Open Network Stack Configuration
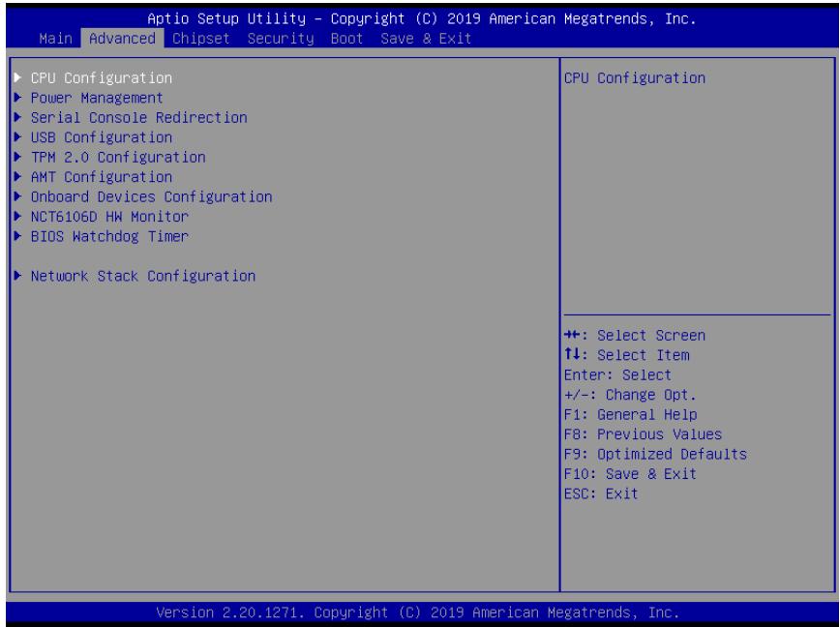Viewport: 840px width, 627px height. (143, 277)
